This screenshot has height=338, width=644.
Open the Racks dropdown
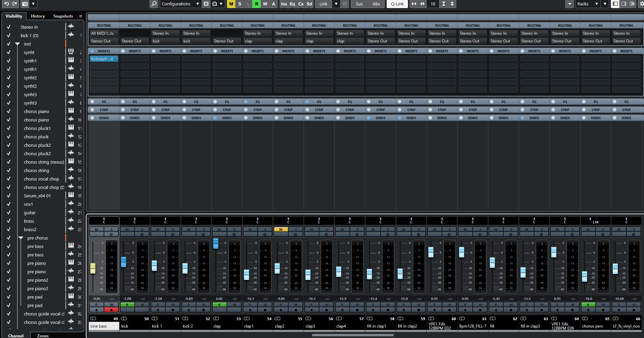(587, 4)
